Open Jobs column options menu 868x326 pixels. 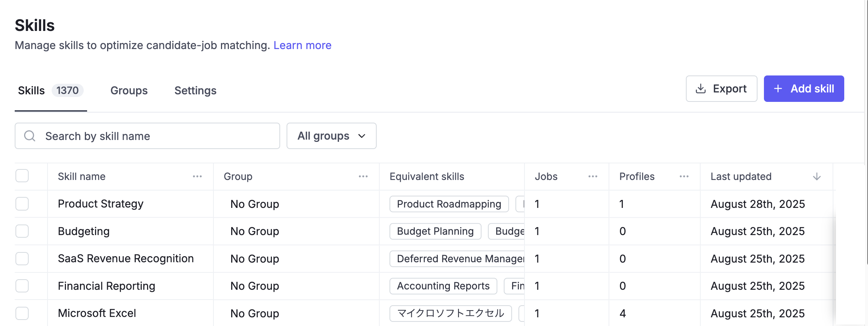click(x=593, y=177)
